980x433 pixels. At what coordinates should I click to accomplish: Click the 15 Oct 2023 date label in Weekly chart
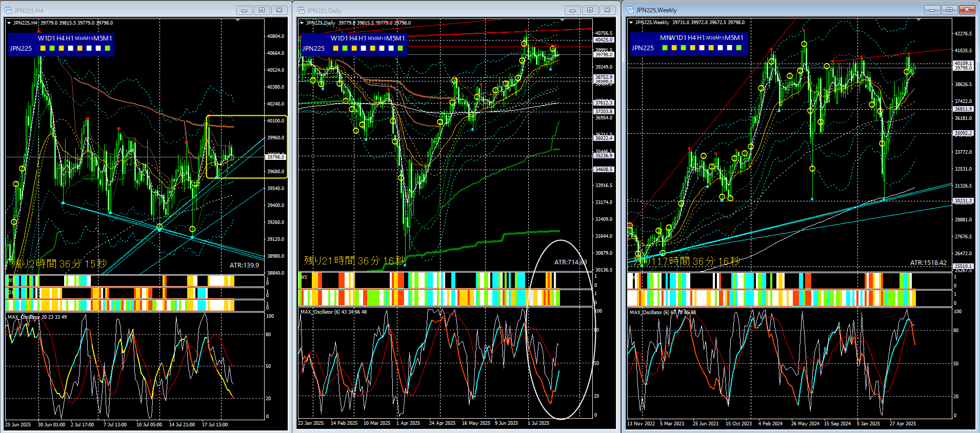[x=738, y=423]
